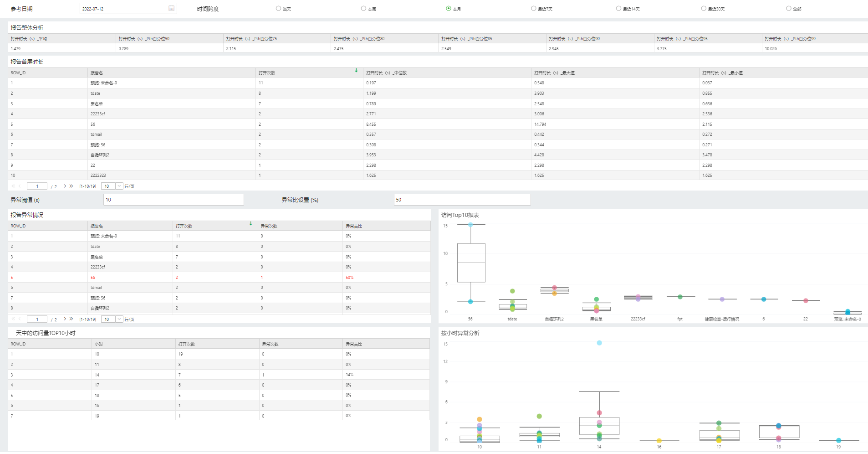The image size is (868, 454).
Task: Click the 异常比设置 percentage input field
Action: [462, 200]
